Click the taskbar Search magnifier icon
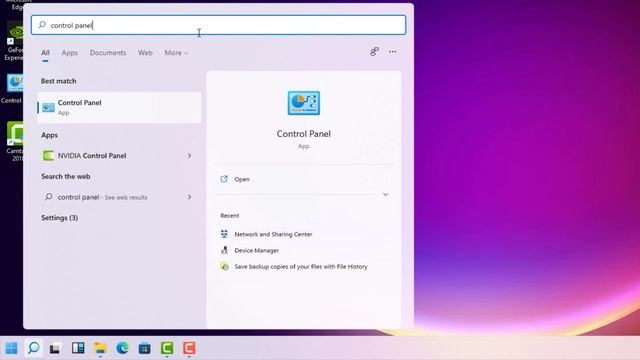This screenshot has width=640, height=360. click(33, 348)
